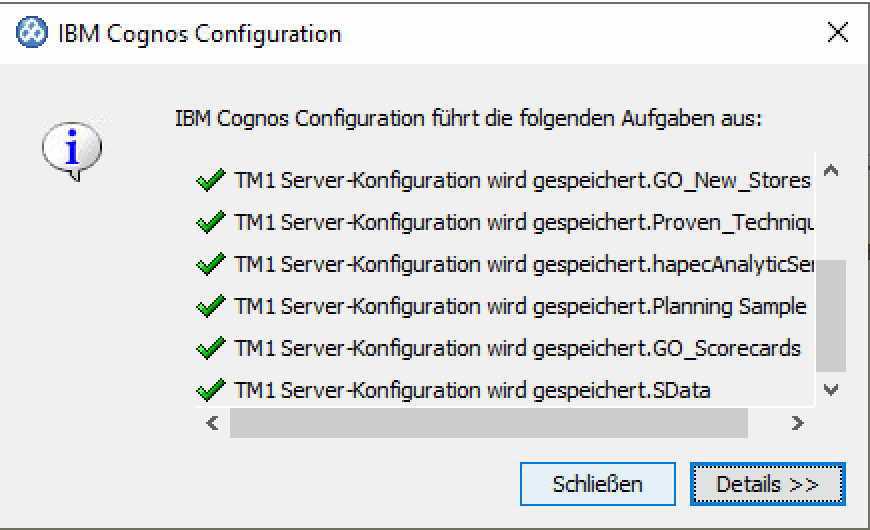Click green checkmark beside GO_Scorecards task
This screenshot has width=870, height=530.
coord(210,349)
